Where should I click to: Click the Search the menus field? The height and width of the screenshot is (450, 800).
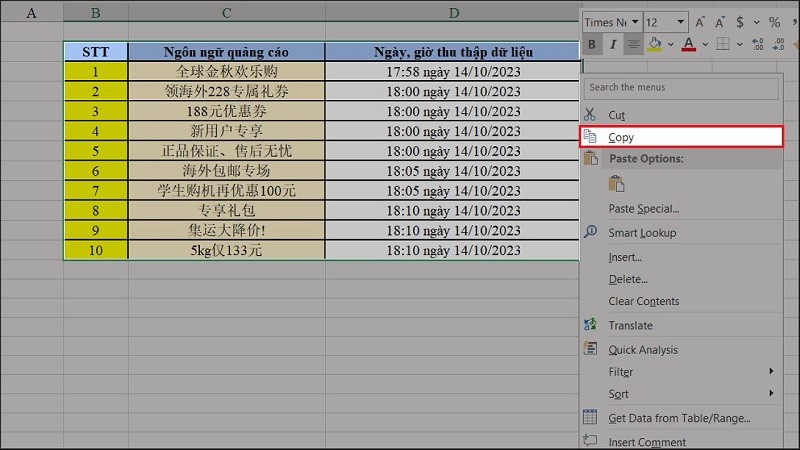click(681, 88)
